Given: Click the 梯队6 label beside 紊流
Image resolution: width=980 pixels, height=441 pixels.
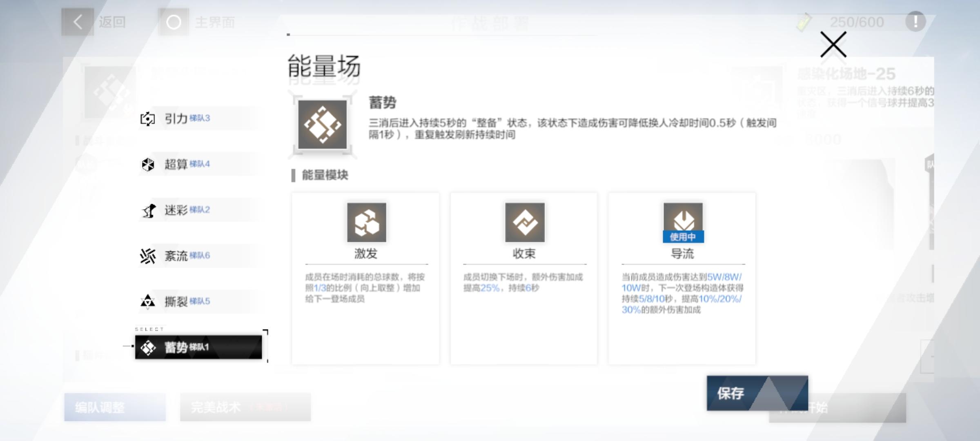Looking at the screenshot, I should [200, 255].
